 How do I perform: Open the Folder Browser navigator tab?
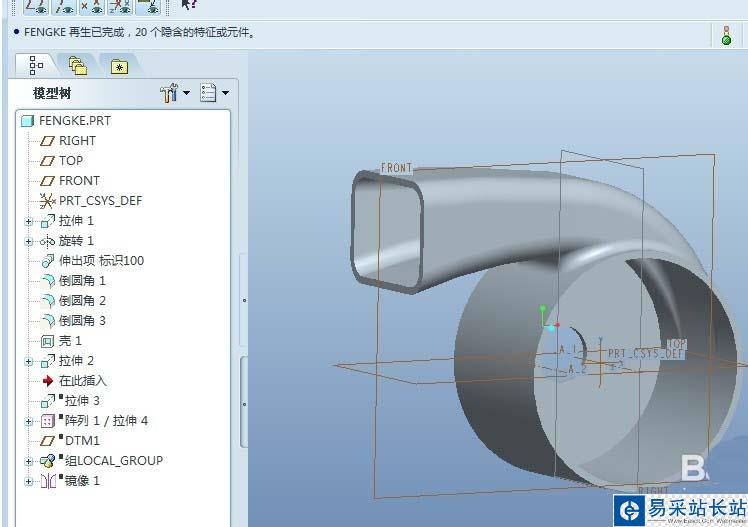coord(77,66)
